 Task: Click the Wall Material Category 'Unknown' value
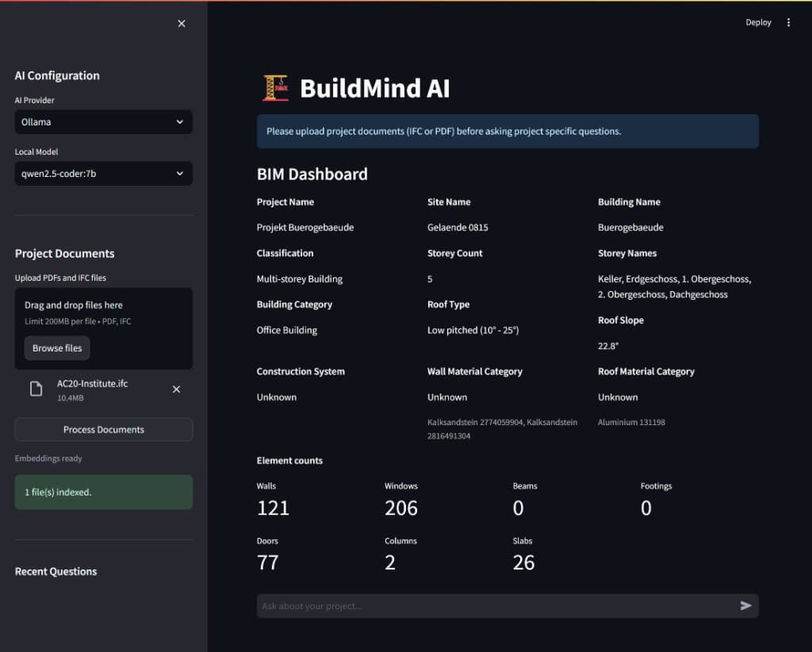point(447,397)
